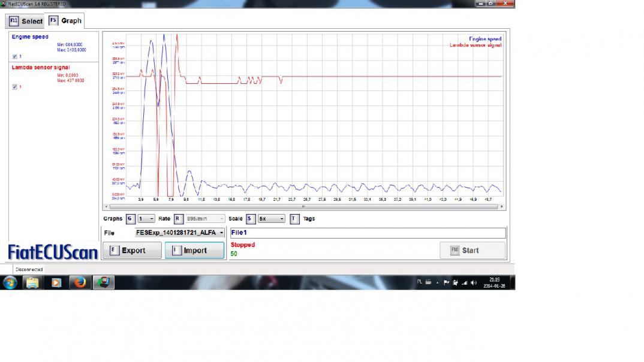This screenshot has height=362, width=644.
Task: Click the network signal tray icon
Action: tap(465, 283)
